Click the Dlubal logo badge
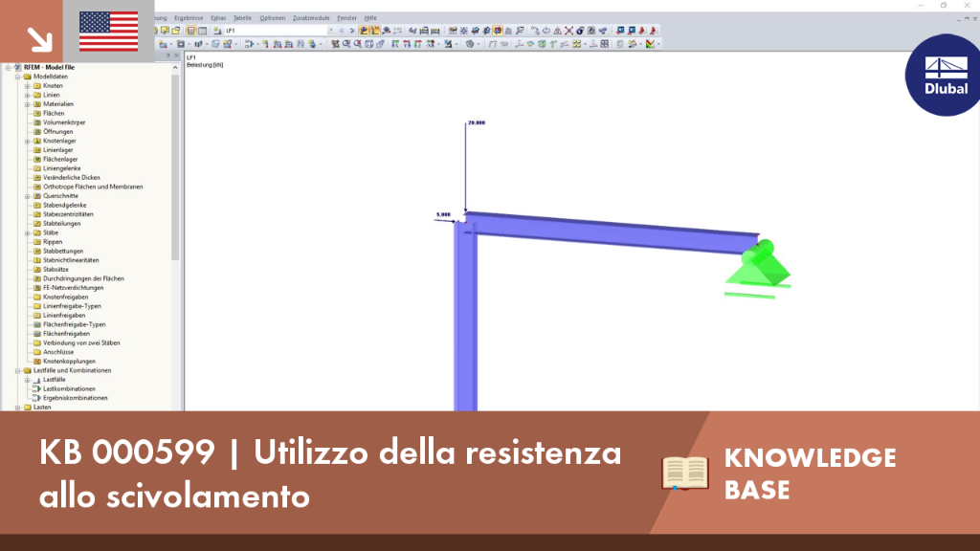The height and width of the screenshot is (551, 980). click(944, 75)
